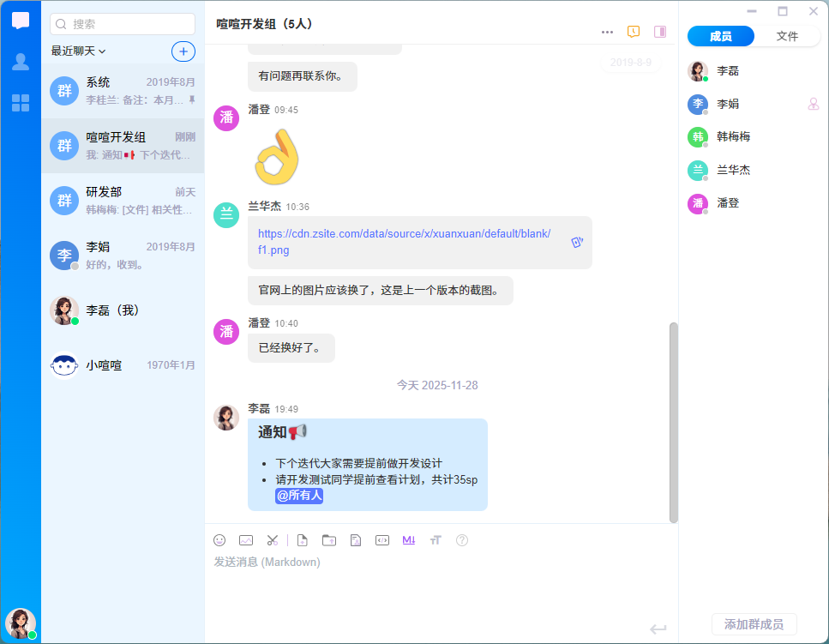
Task: Insert a code block
Action: tap(382, 540)
